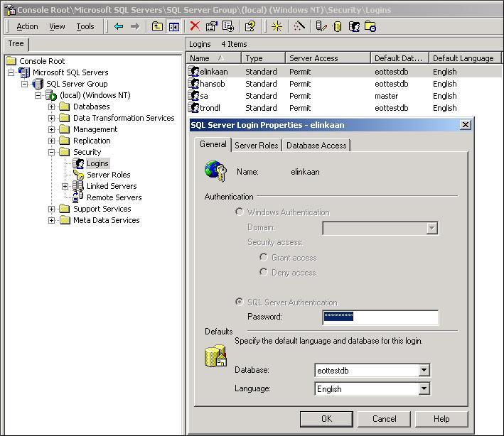This screenshot has height=436, width=504.
Task: Sort by the Name column header
Action: [214, 58]
